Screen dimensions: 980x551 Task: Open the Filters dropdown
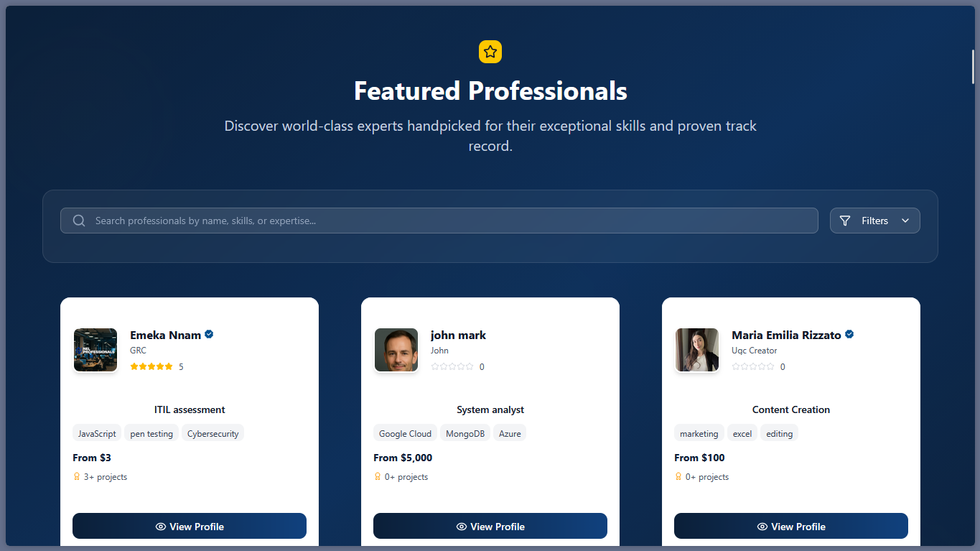point(874,221)
